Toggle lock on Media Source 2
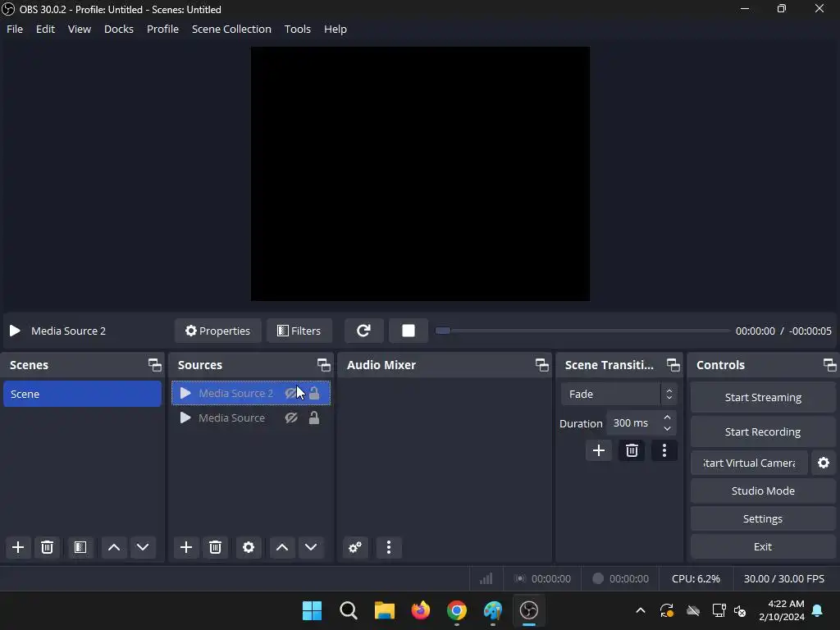The image size is (840, 630). point(314,393)
